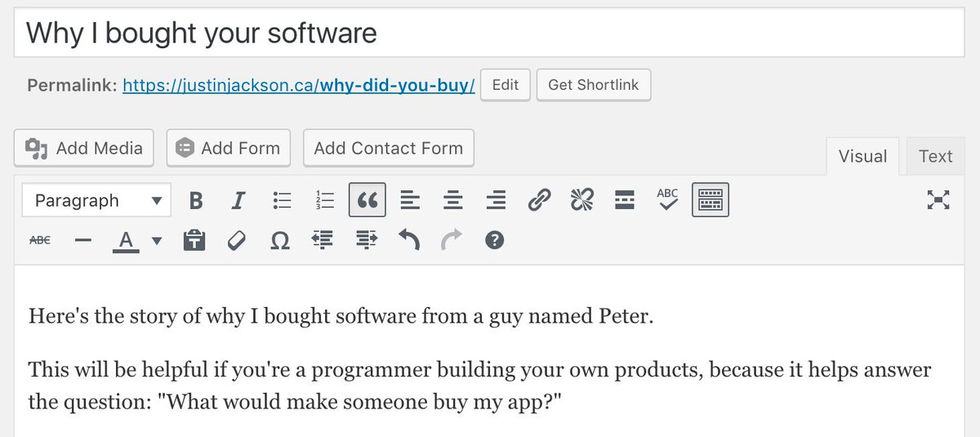Insert or edit a link
This screenshot has width=980, height=437.
[539, 200]
